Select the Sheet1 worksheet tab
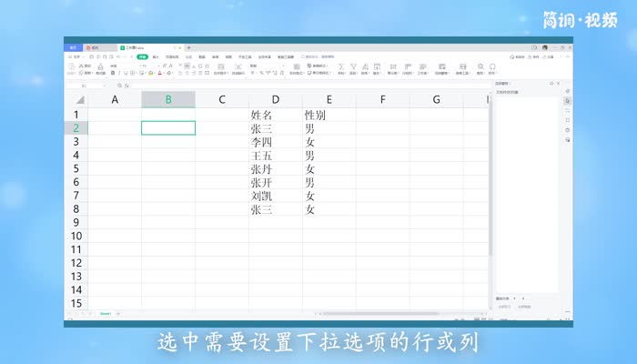This screenshot has height=364, width=637. tap(105, 314)
